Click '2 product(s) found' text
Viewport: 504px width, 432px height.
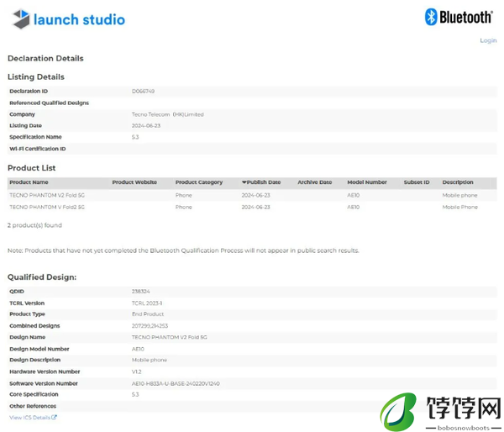pos(34,225)
